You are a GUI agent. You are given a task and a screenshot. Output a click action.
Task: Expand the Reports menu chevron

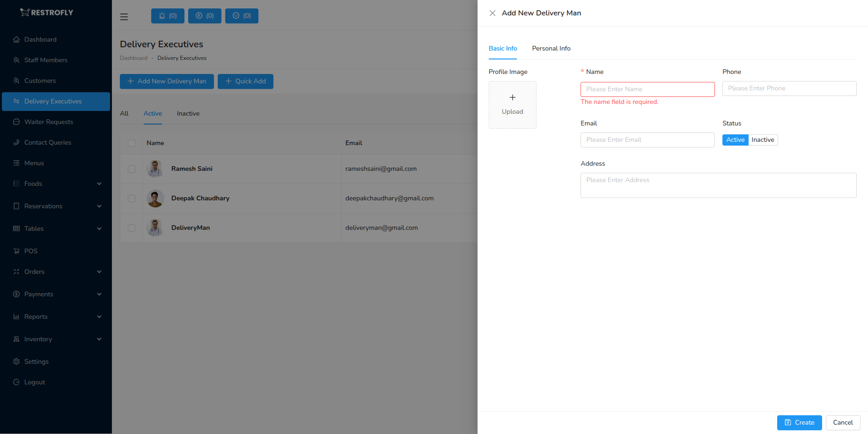pos(99,316)
